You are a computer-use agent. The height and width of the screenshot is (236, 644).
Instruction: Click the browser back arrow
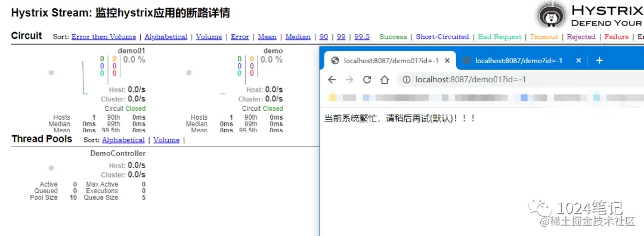point(332,80)
